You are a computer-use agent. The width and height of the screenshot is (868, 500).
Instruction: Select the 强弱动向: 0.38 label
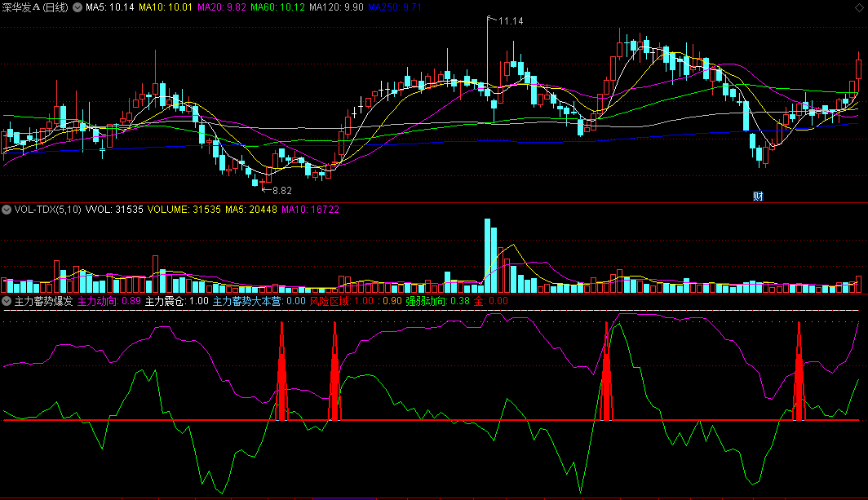click(437, 301)
